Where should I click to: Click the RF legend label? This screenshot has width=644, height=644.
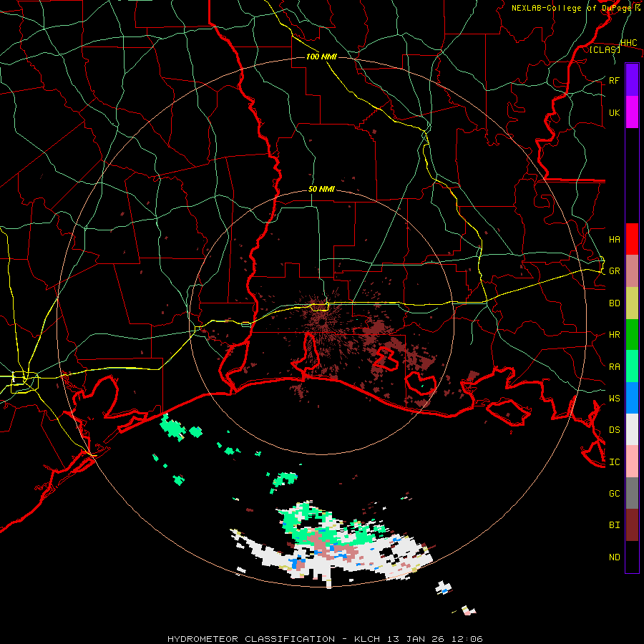pyautogui.click(x=614, y=80)
